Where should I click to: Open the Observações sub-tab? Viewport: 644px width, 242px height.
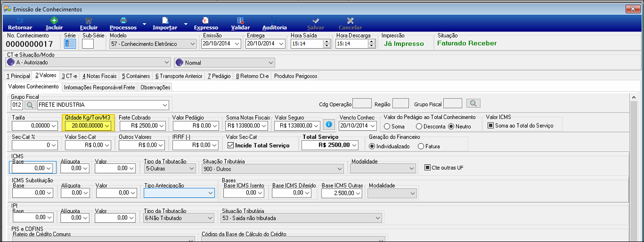point(155,87)
